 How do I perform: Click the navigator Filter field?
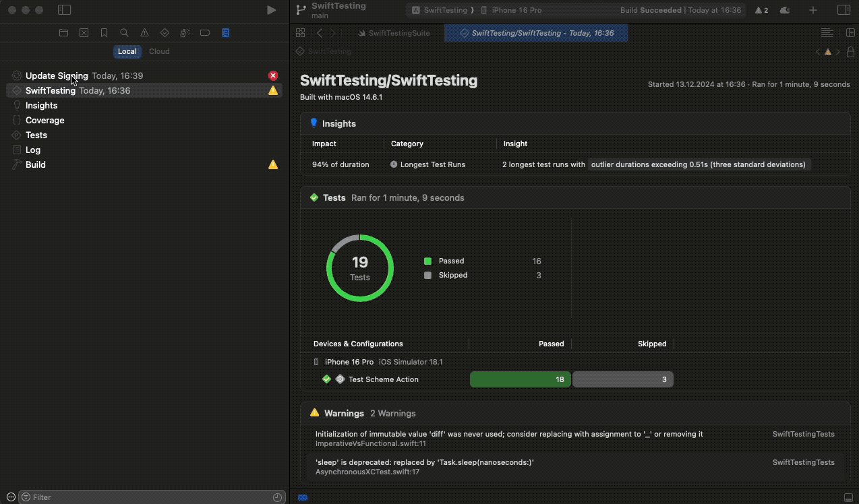pos(151,497)
